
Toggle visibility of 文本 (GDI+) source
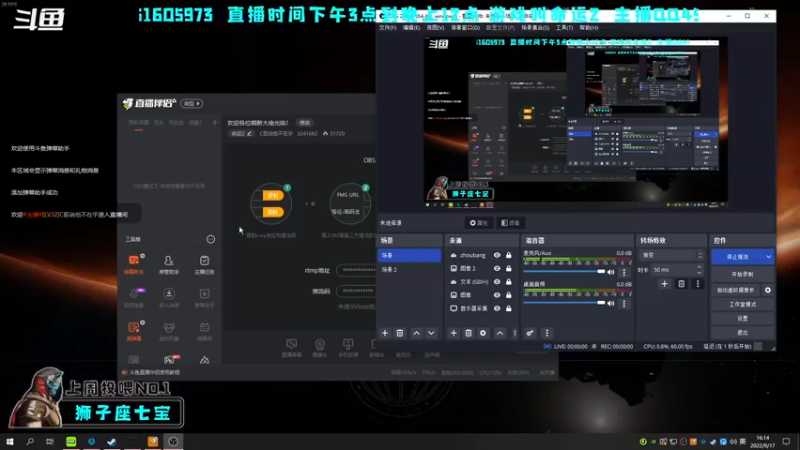pos(497,282)
